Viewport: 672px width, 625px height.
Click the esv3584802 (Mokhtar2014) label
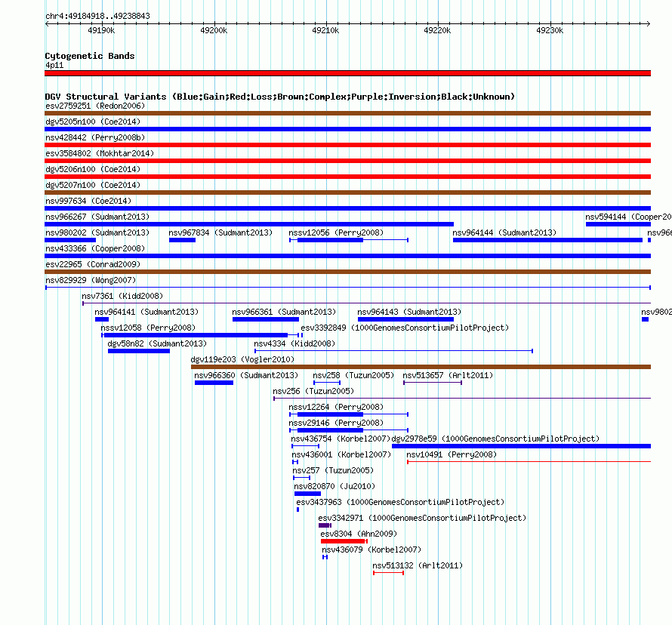point(100,153)
